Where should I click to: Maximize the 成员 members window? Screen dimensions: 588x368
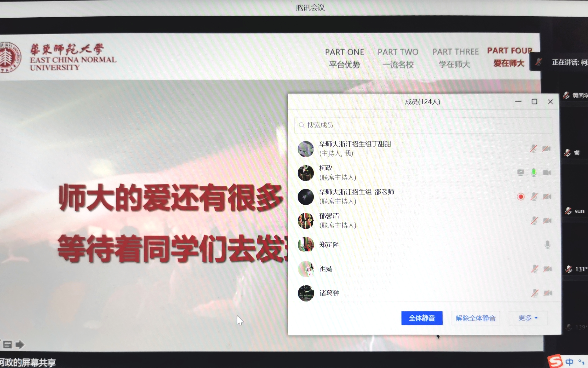534,102
